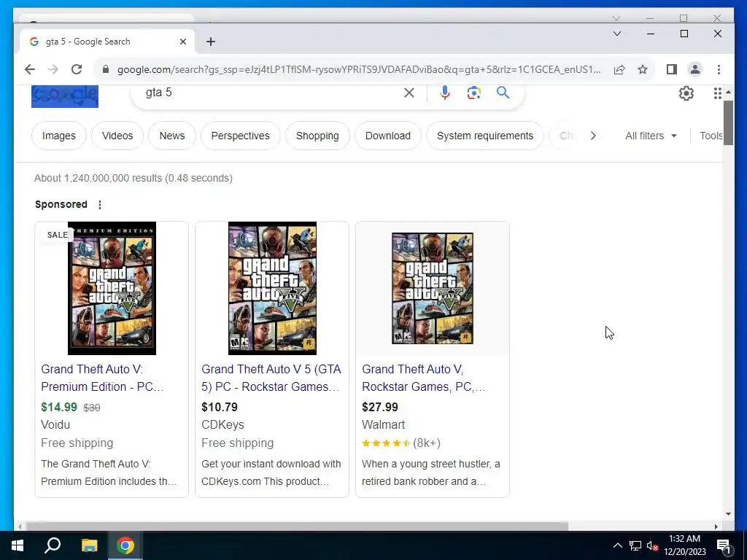Open Windows taskbar search
The height and width of the screenshot is (560, 747).
tap(53, 545)
